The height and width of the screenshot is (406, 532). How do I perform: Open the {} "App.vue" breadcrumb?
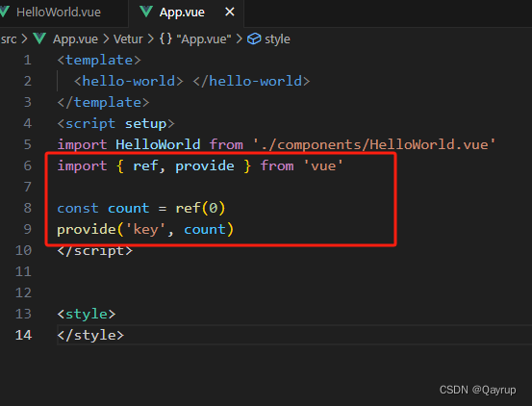click(x=195, y=39)
